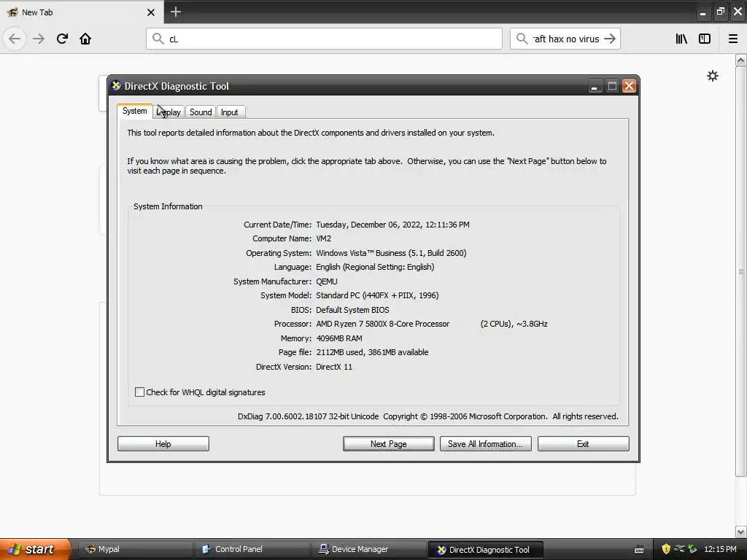Screen dimensions: 747x560
Task: Click the Computer Name value VM2
Action: pos(323,238)
